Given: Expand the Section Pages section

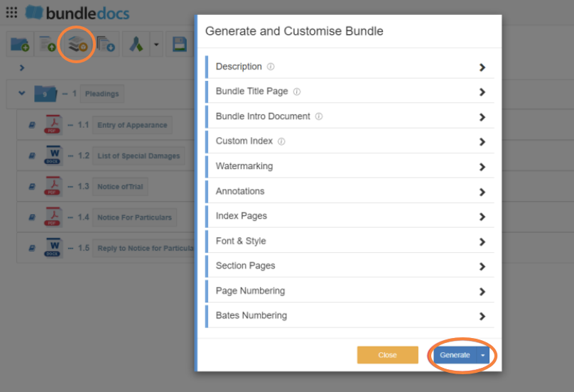Looking at the screenshot, I should click(x=350, y=266).
